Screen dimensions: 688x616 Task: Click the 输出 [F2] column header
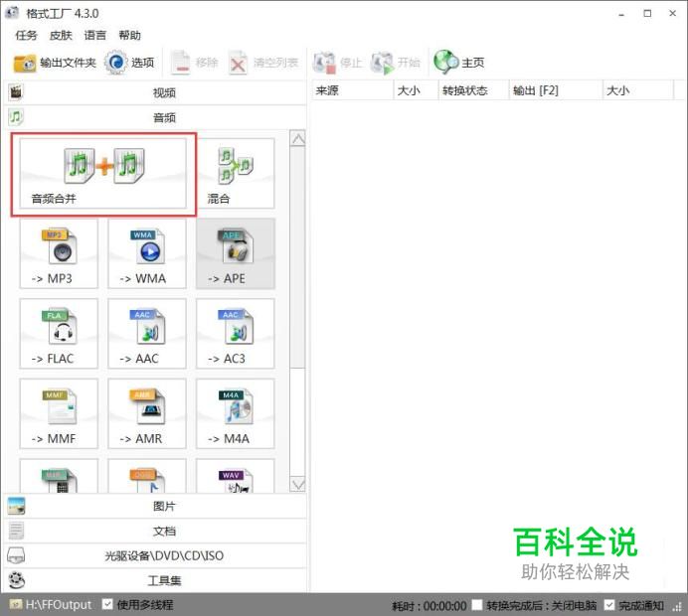(x=556, y=90)
